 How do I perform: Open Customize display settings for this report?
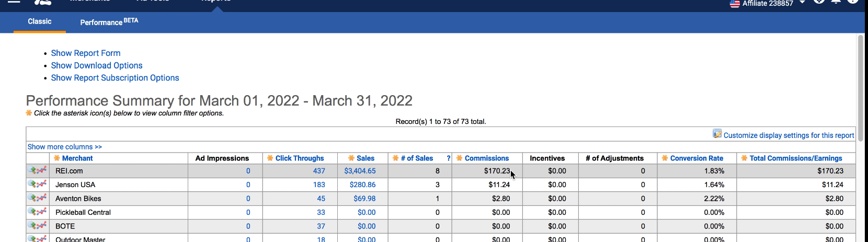[x=789, y=135]
